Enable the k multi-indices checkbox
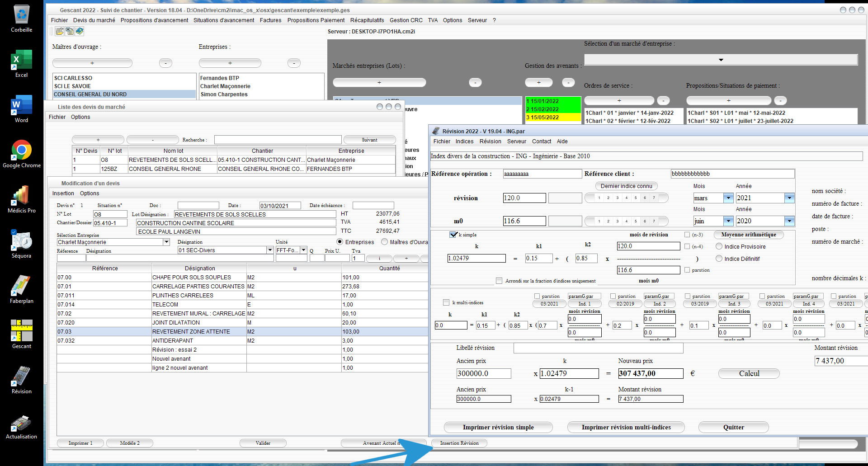868x466 pixels. point(446,302)
